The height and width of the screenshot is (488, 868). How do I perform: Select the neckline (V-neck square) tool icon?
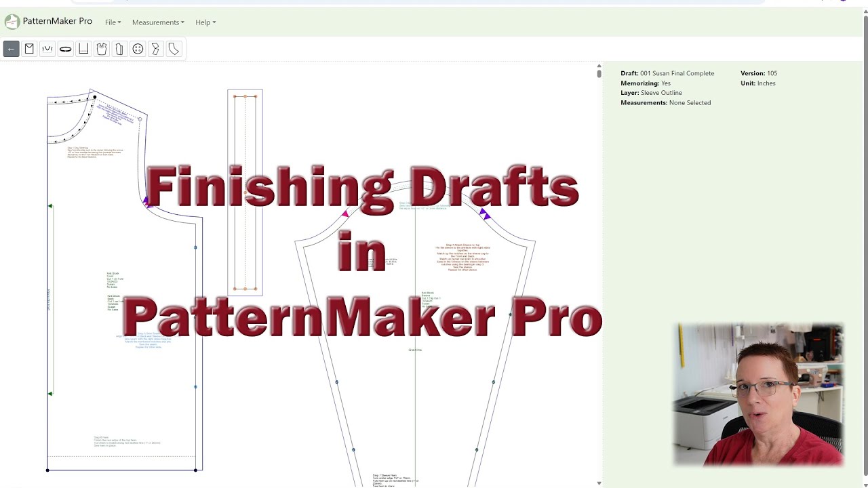point(29,49)
